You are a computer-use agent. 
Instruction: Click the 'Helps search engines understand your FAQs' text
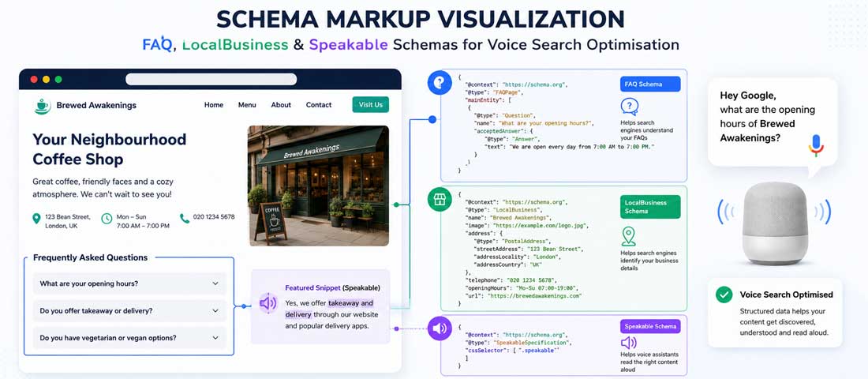(x=646, y=130)
